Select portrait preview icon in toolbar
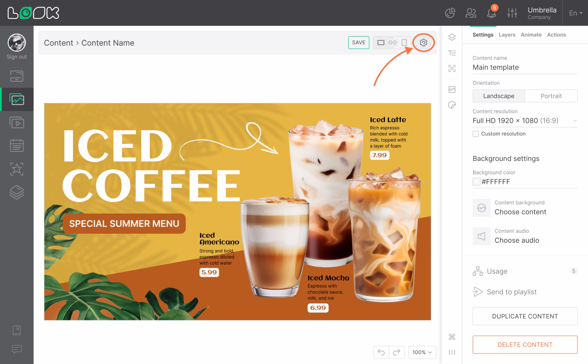The width and height of the screenshot is (588, 364). click(x=404, y=43)
